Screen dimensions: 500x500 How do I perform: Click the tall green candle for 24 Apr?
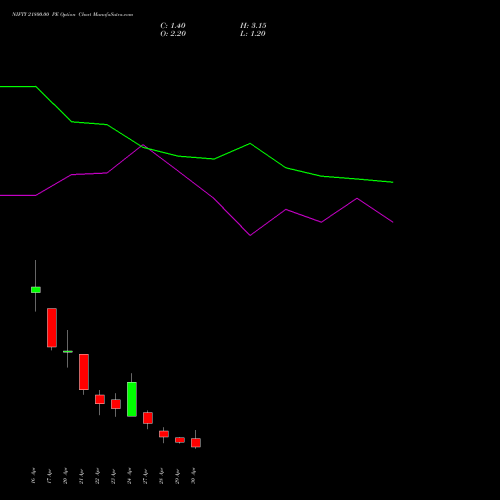tap(132, 399)
